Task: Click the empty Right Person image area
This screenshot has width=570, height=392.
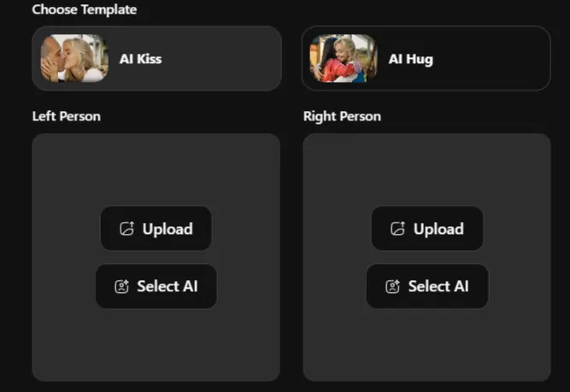Action: tap(426, 342)
